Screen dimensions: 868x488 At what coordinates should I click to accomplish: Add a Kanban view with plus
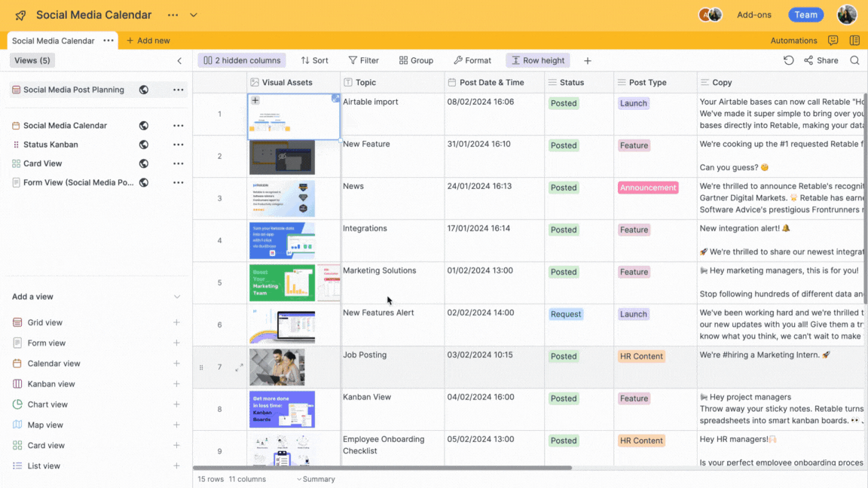coord(176,383)
